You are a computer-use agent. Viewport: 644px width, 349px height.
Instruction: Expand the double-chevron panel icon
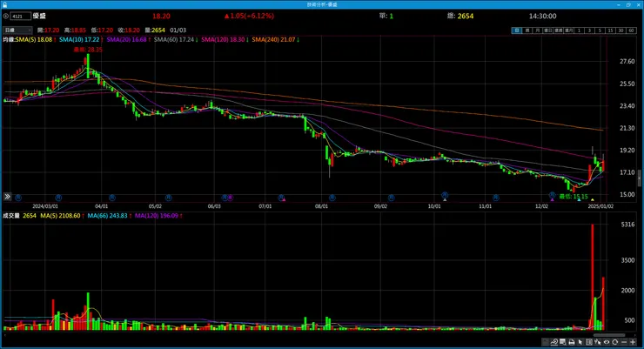pos(7,197)
